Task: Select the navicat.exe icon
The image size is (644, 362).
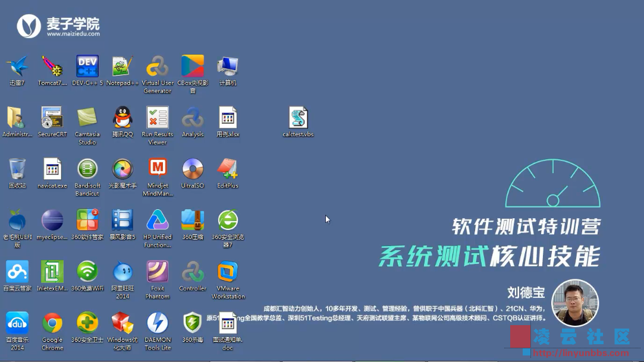Action: point(52,169)
